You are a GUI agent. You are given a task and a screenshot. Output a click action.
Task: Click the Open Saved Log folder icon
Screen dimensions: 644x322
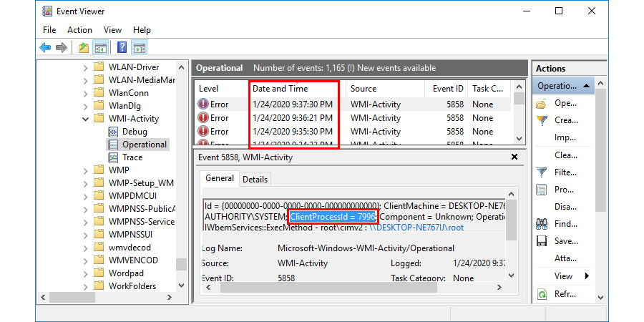click(x=542, y=104)
